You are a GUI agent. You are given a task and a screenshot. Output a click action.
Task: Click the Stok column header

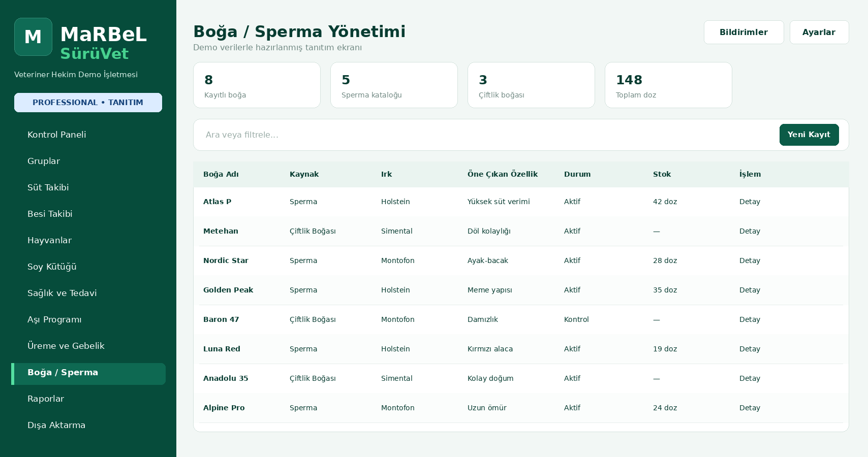click(x=662, y=174)
